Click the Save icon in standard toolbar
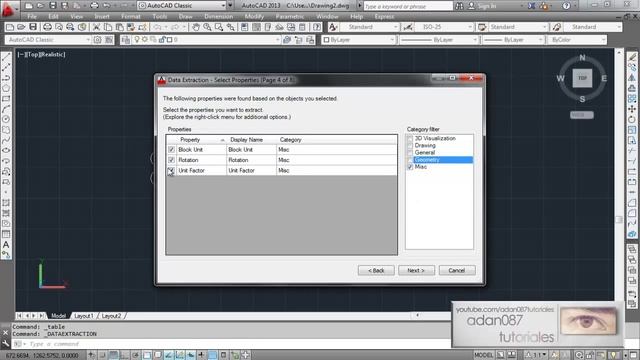 coord(33,27)
